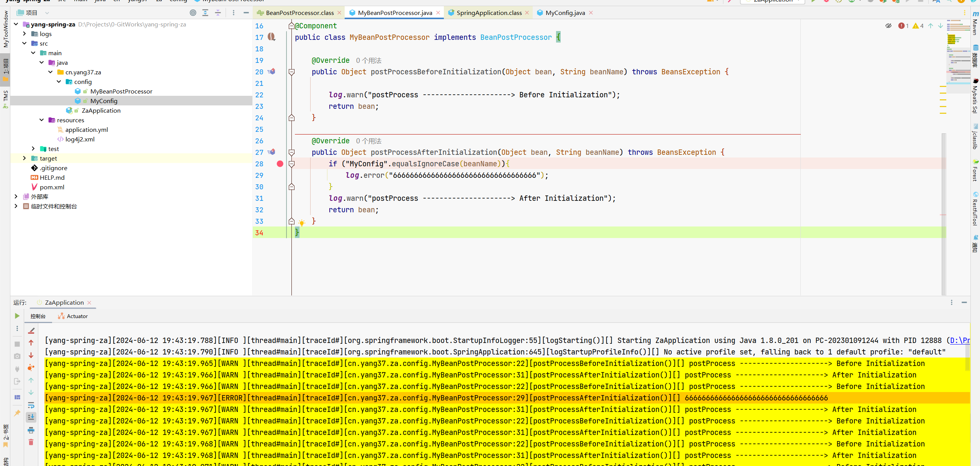980x466 pixels.
Task: Open RestfulTool side panel
Action: pos(975,208)
